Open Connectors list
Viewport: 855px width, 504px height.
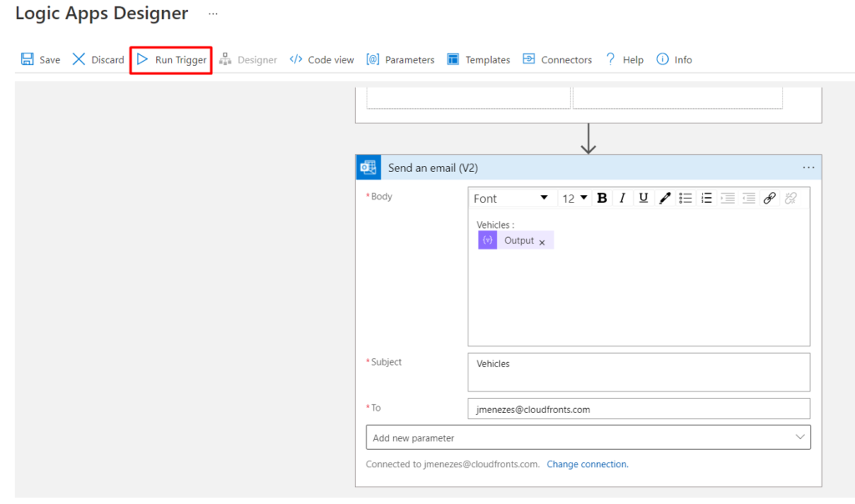pos(557,59)
